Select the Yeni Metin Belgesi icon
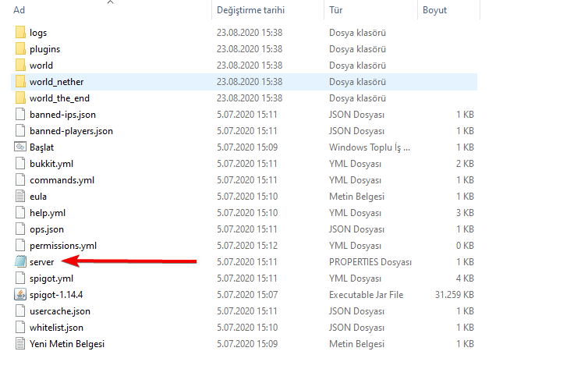The height and width of the screenshot is (376, 588). pyautogui.click(x=20, y=344)
